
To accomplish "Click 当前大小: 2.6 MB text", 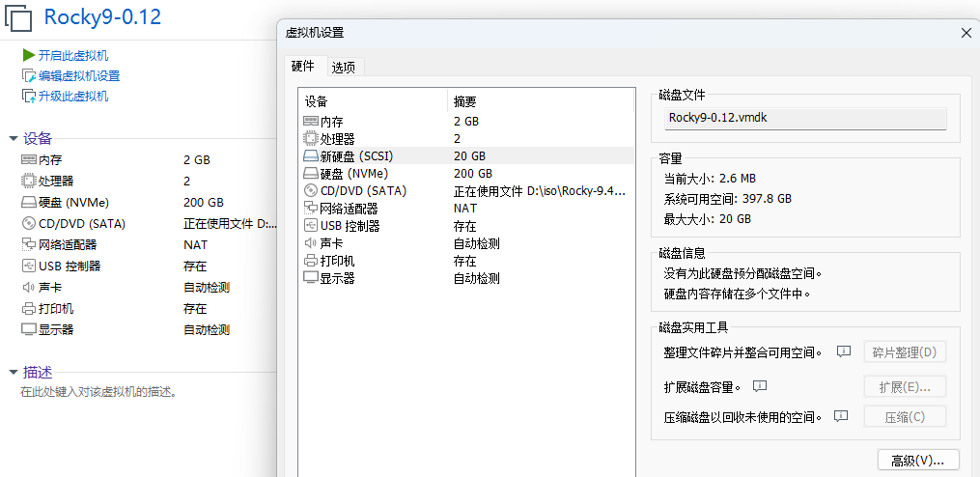I will [710, 179].
